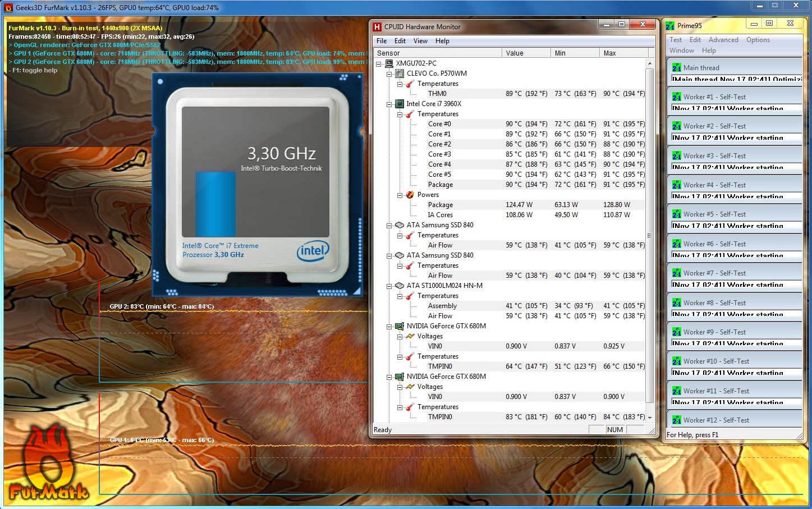Click the Intel Core i7 Temperatures thermometer icon
The image size is (812, 509).
tap(410, 114)
